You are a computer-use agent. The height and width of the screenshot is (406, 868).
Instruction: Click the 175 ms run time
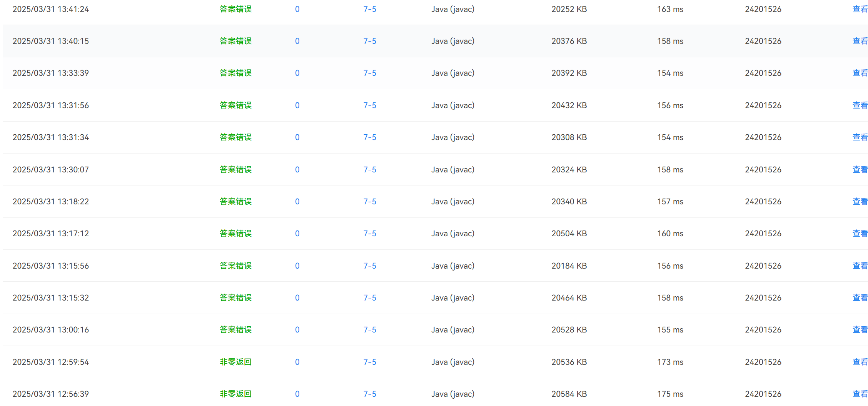point(670,394)
